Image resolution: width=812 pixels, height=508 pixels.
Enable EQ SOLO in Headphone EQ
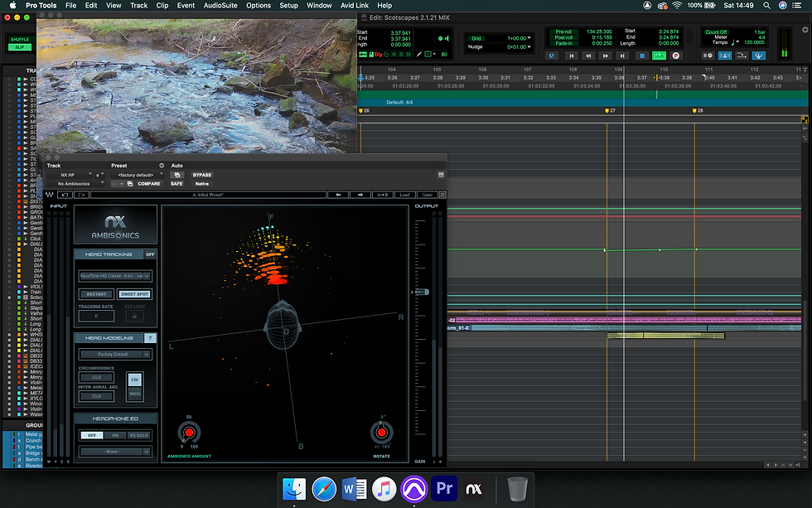coord(138,436)
